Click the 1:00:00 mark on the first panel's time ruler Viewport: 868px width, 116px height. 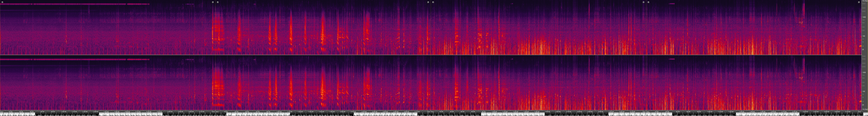[x=64, y=112]
